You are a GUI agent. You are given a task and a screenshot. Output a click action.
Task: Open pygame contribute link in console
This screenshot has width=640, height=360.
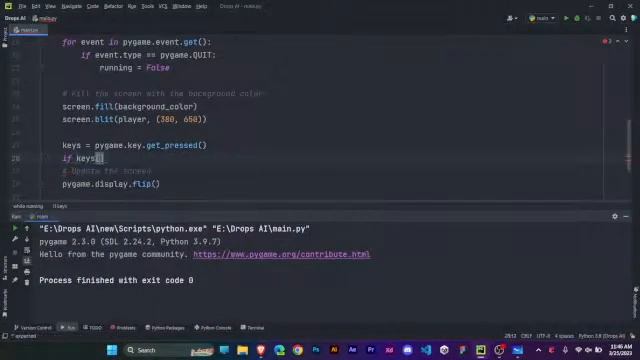[282, 254]
